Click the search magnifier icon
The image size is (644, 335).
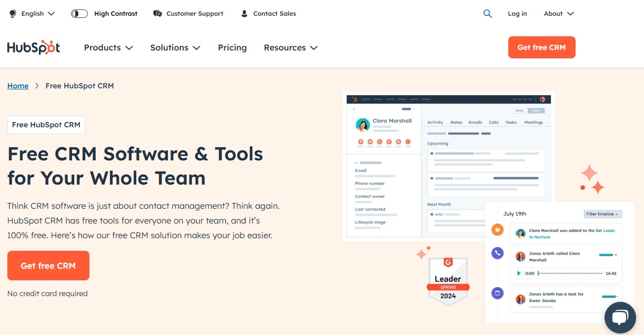(x=488, y=14)
